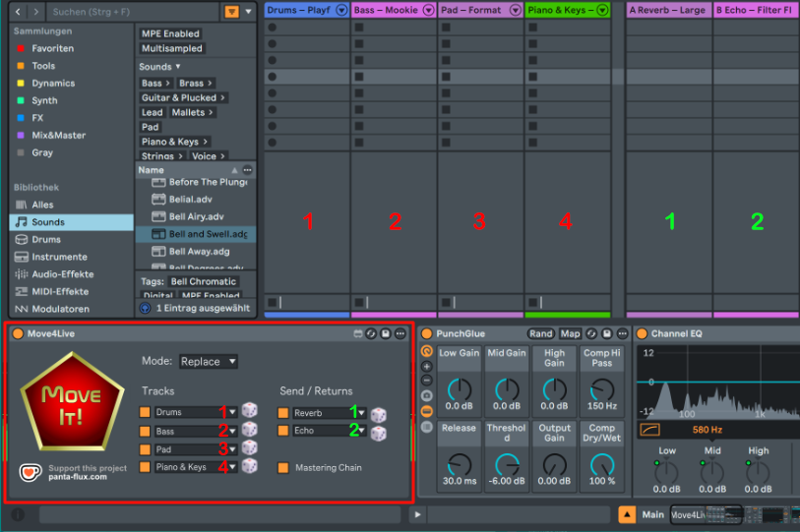Select Audio-Effekte in the Bibliothek list
This screenshot has height=532, width=800.
tap(62, 274)
